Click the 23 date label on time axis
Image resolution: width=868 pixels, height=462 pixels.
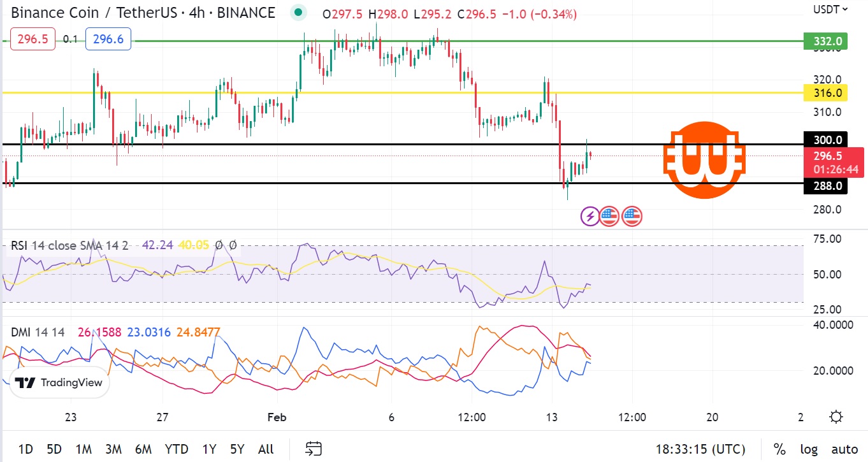pyautogui.click(x=71, y=417)
